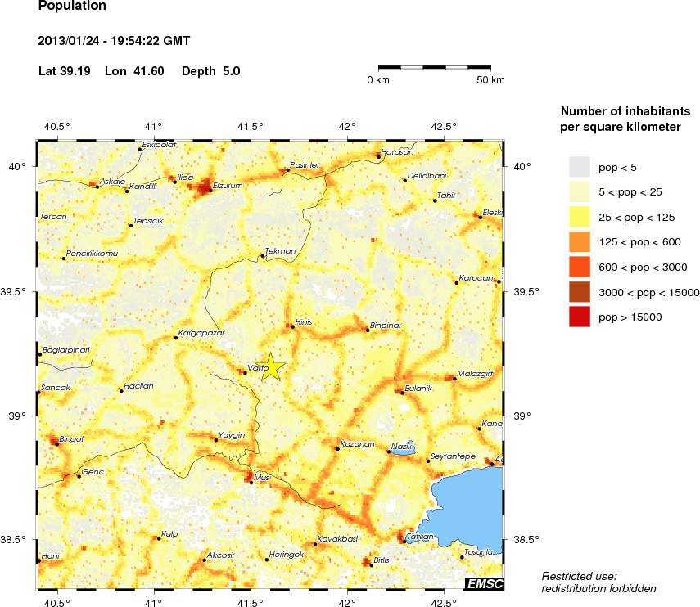The image size is (700, 607).
Task: Select the Erzurum city marker dot
Action: click(x=210, y=191)
